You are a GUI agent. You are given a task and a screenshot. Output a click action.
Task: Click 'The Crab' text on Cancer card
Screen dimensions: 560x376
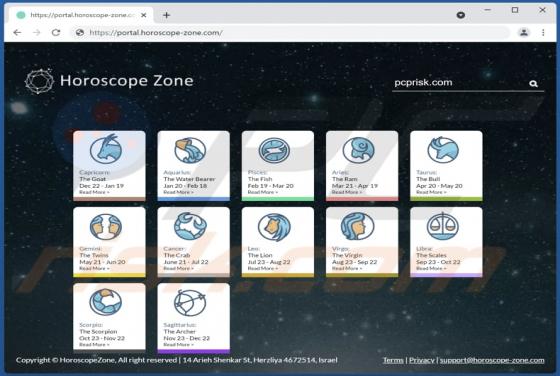pos(177,255)
